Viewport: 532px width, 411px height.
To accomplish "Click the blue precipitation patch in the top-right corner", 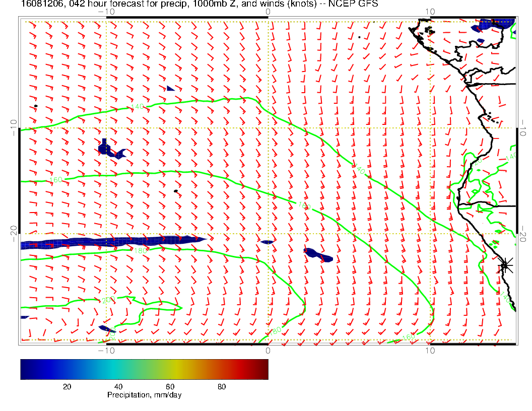I will 497,24.
